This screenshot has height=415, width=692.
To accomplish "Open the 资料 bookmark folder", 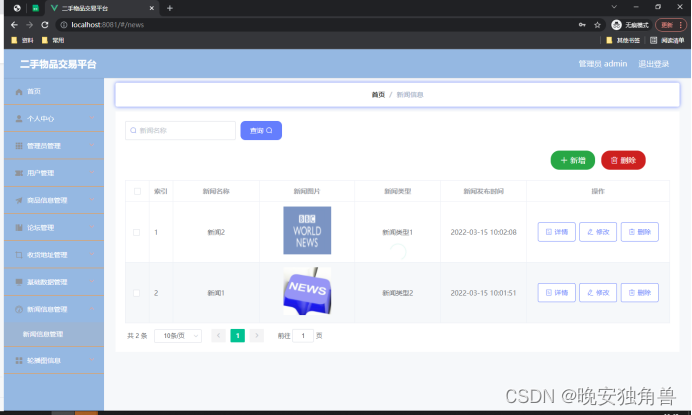I will click(x=22, y=40).
